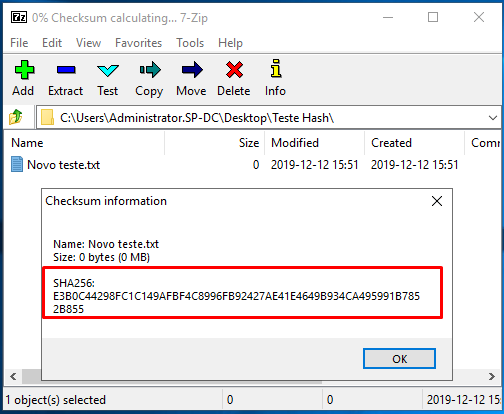Expand the address path dropdown
504x414 pixels.
[x=493, y=118]
